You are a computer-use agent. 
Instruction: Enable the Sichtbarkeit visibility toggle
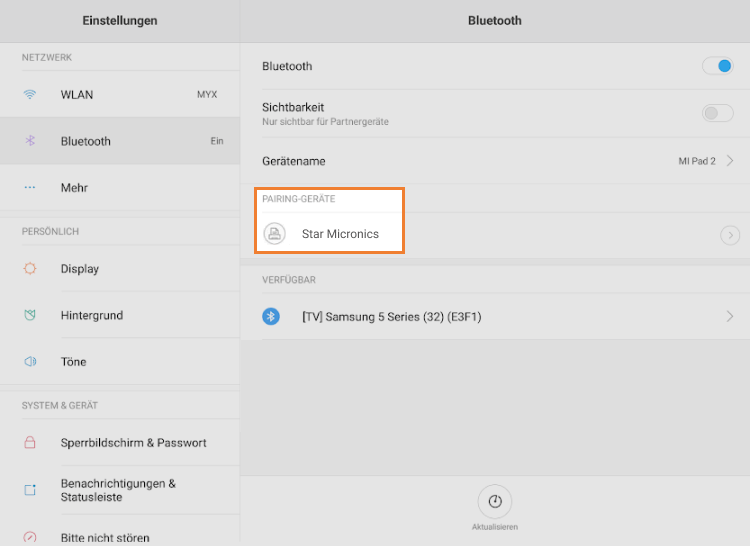[717, 113]
